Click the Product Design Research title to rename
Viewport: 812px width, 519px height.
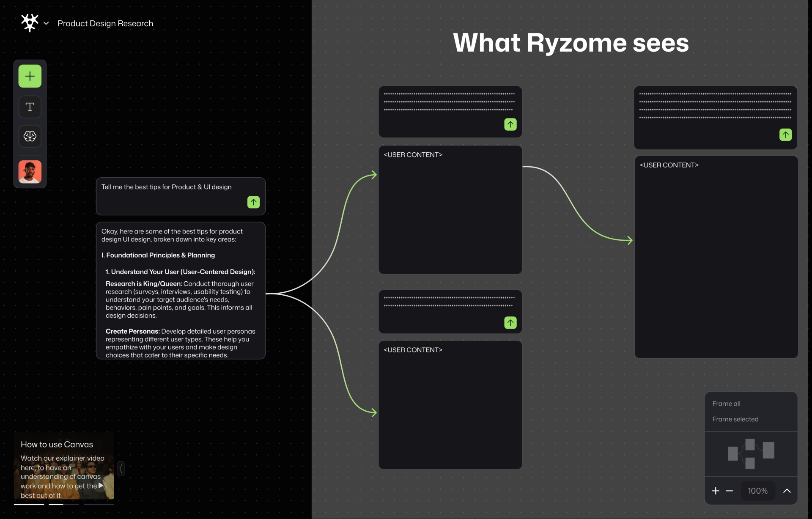click(105, 23)
